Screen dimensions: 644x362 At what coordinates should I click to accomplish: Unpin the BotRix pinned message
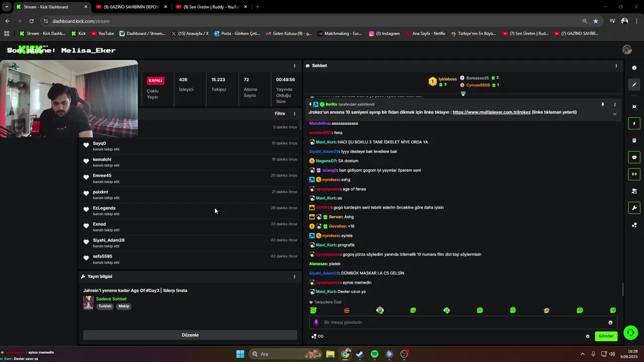pos(602,105)
